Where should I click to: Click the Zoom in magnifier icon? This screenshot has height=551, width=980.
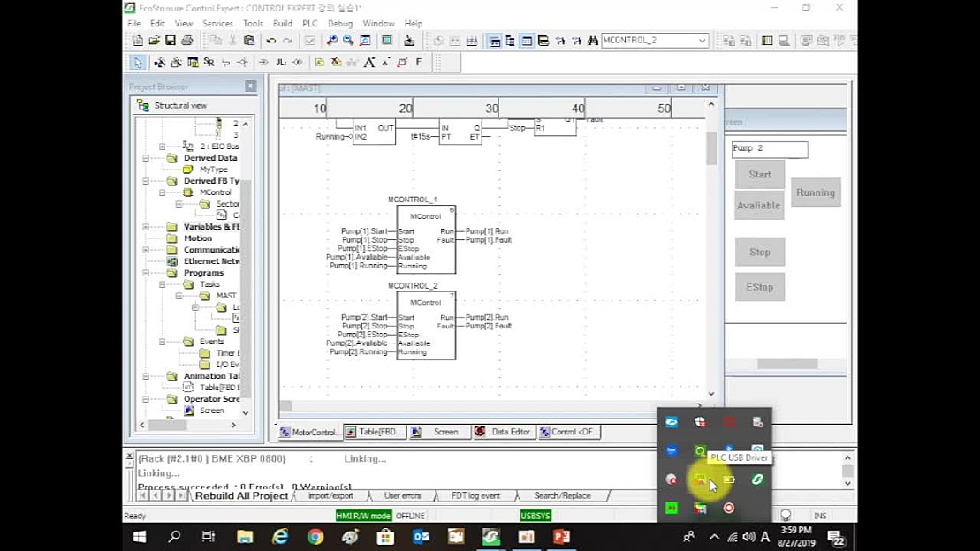tap(332, 41)
